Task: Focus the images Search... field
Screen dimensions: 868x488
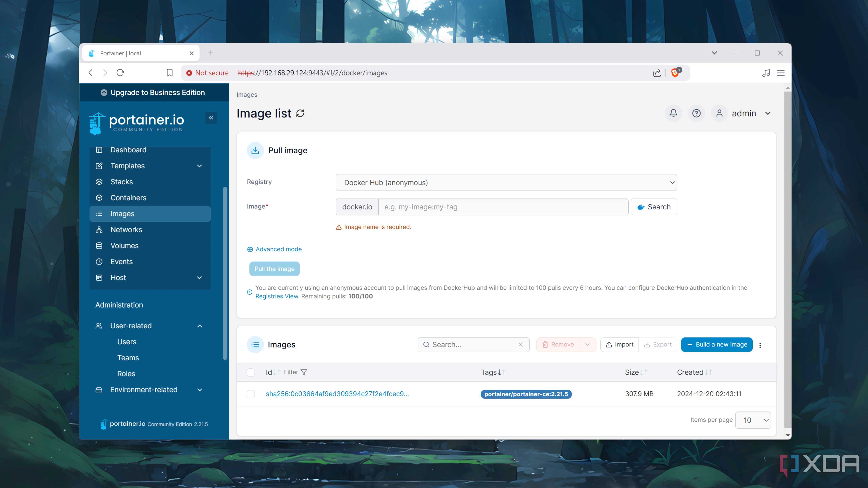Action: pos(473,345)
